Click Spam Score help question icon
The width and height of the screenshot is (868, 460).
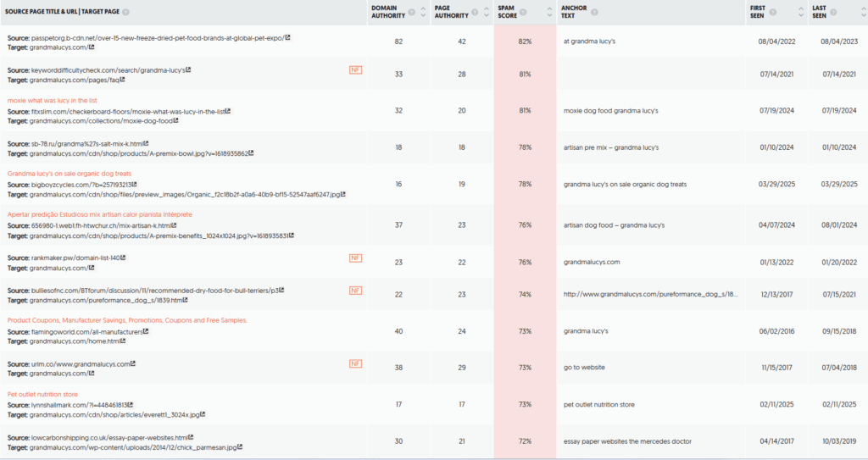pyautogui.click(x=523, y=12)
